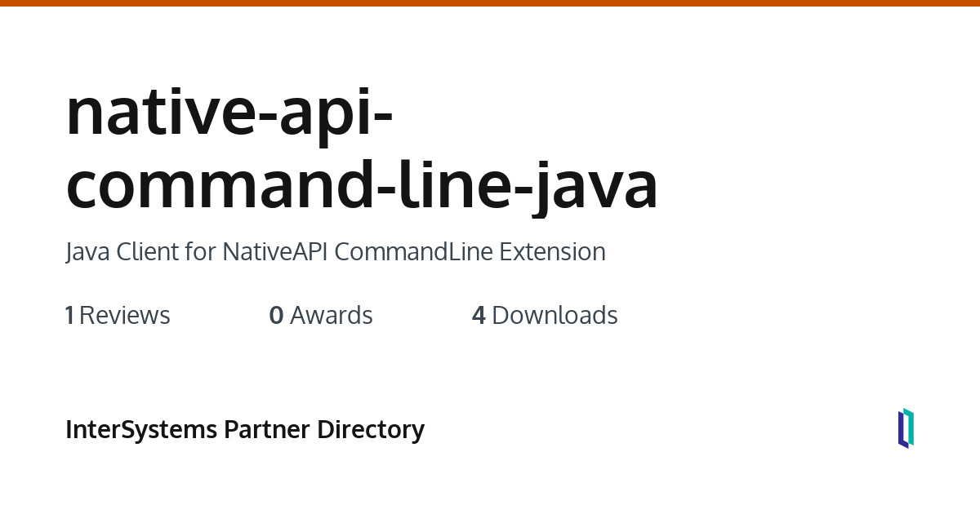The width and height of the screenshot is (980, 514).
Task: Click the InterSystems logo icon
Action: tap(906, 428)
